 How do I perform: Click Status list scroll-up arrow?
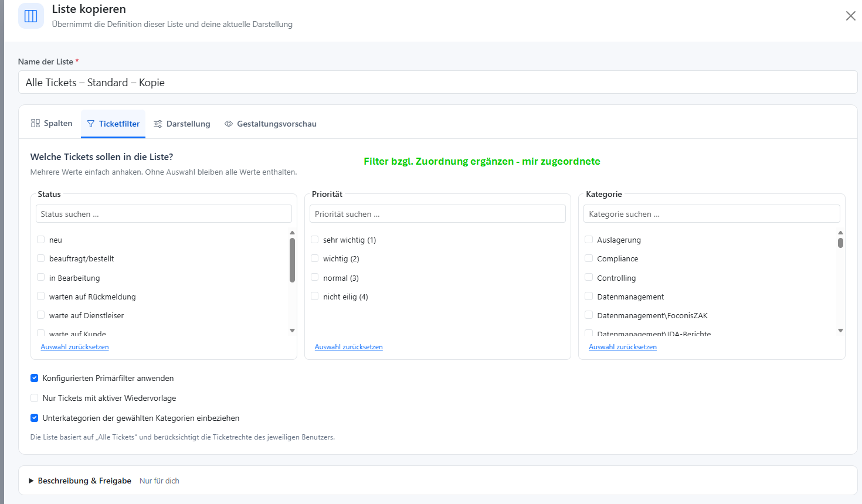(292, 233)
